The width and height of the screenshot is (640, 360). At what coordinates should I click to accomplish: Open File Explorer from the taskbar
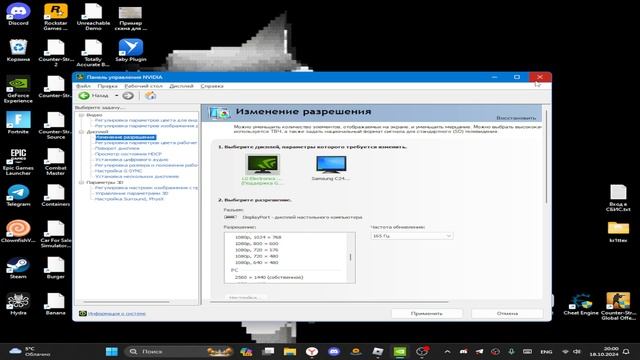coord(290,351)
